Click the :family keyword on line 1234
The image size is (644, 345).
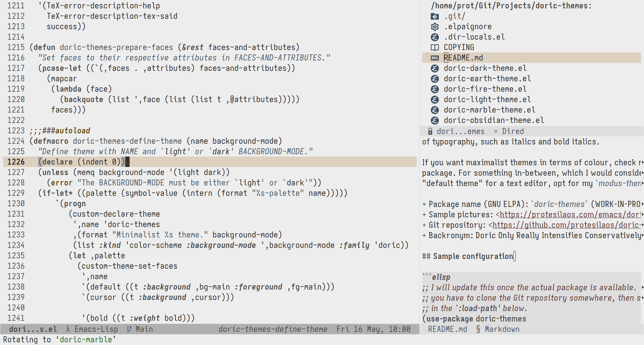(x=354, y=245)
